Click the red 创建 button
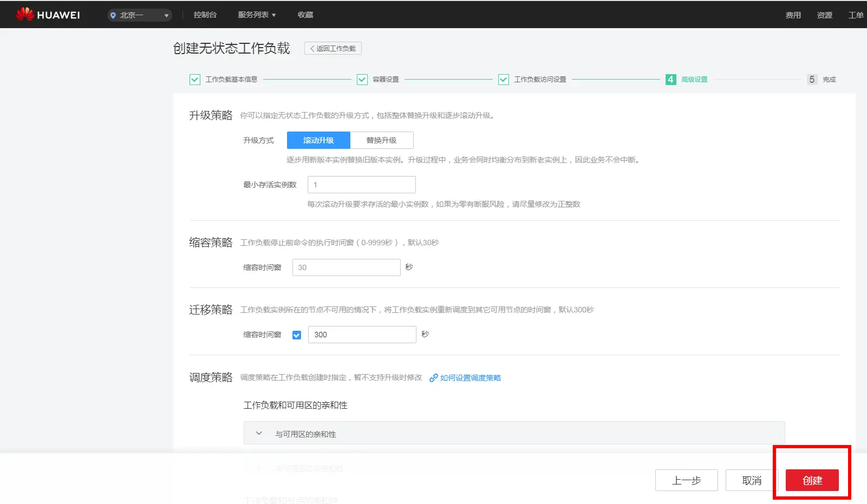Image resolution: width=867 pixels, height=504 pixels. coord(812,480)
